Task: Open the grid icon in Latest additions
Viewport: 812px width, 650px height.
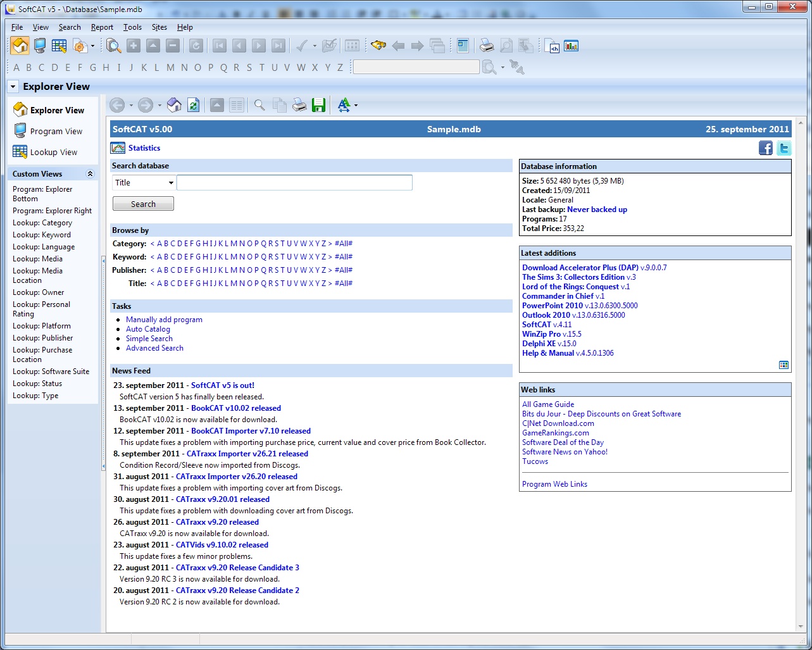Action: point(784,365)
